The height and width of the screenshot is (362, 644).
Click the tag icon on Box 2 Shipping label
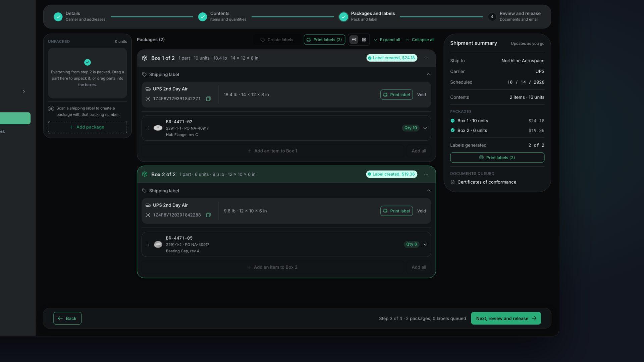coord(144,191)
